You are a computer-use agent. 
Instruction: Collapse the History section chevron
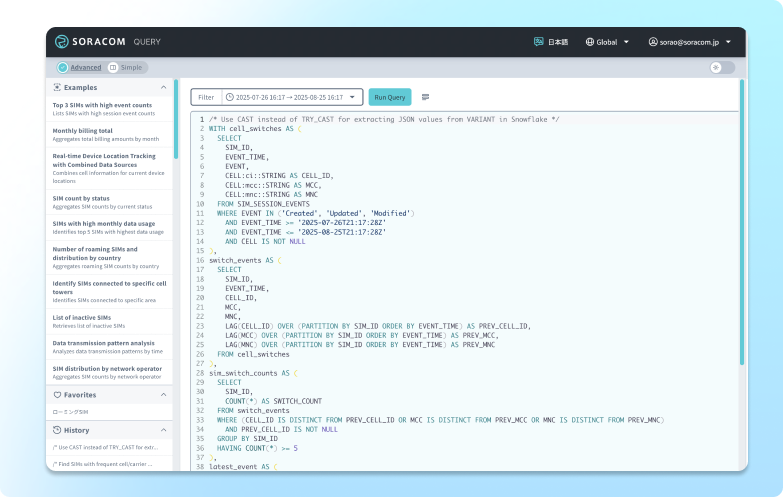[165, 430]
